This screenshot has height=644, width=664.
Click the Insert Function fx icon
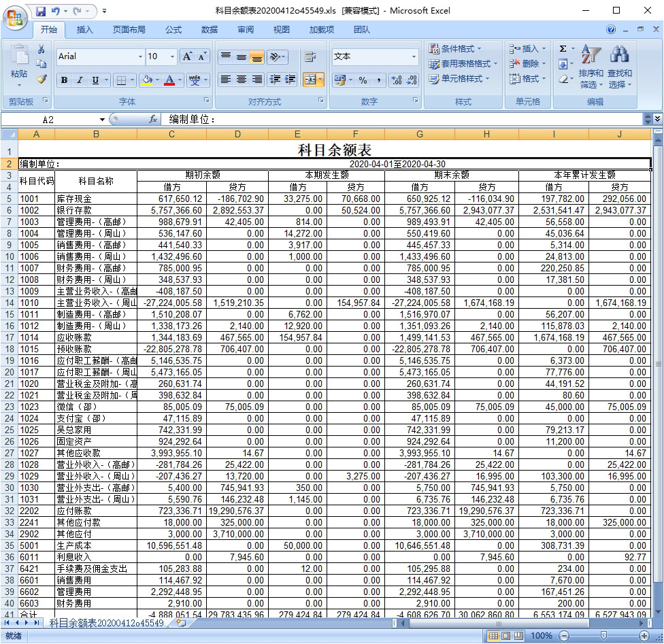click(x=154, y=119)
